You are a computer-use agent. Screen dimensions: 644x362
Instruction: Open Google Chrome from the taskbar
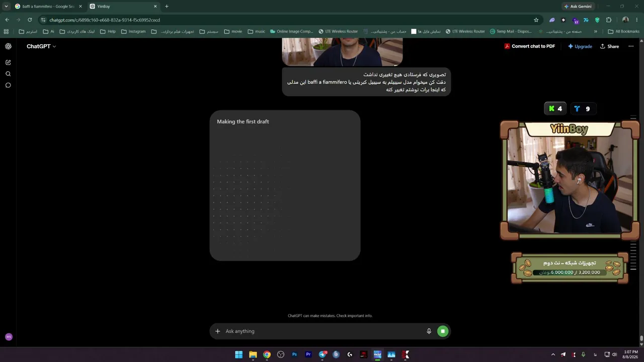[267, 354]
